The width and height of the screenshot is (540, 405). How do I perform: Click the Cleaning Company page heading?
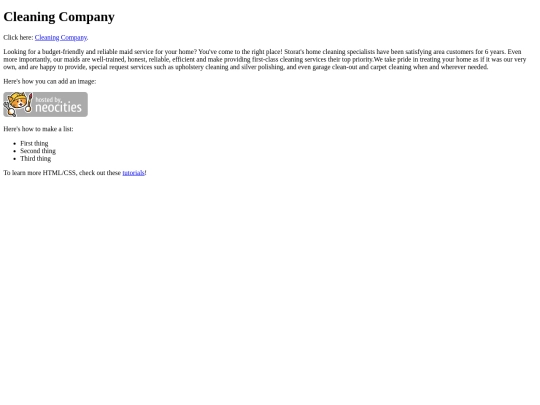point(59,17)
